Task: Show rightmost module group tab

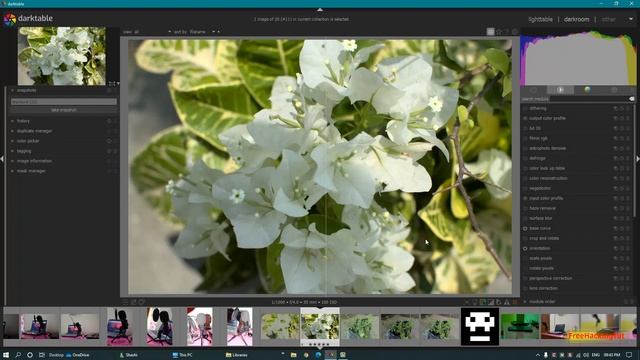Action: (614, 90)
